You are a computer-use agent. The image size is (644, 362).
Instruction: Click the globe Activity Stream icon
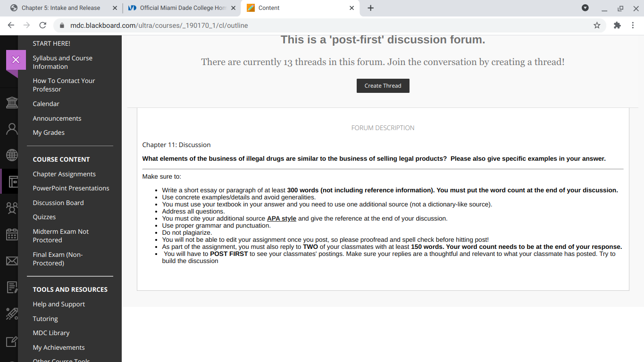pyautogui.click(x=11, y=155)
